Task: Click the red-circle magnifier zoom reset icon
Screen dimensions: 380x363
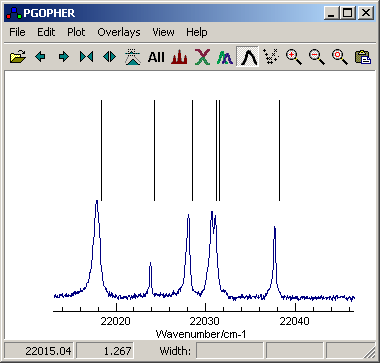Action: (340, 57)
